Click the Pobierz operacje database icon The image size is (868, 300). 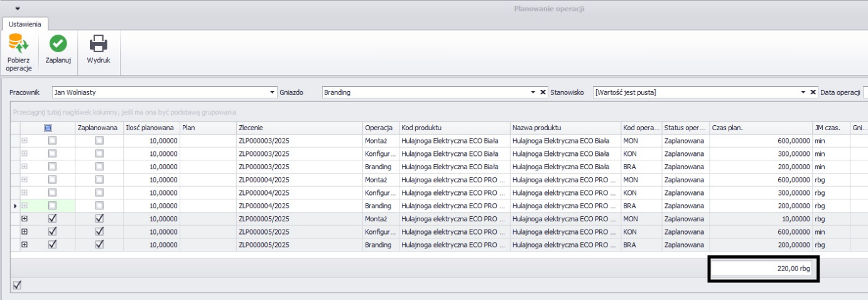(19, 44)
